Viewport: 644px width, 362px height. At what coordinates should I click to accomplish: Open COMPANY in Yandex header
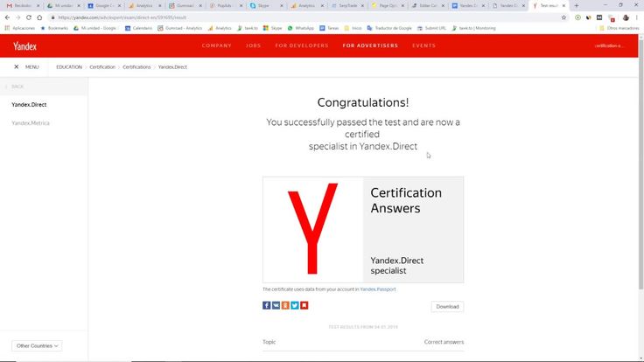coord(216,45)
